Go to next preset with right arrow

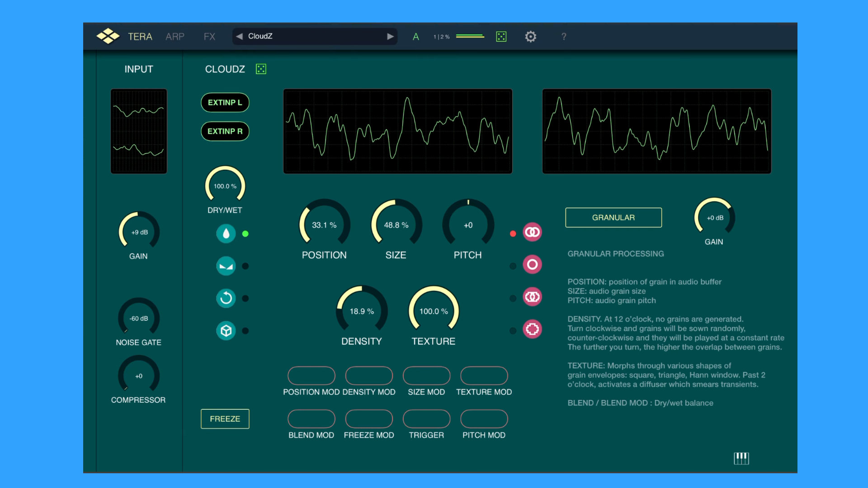pyautogui.click(x=391, y=37)
